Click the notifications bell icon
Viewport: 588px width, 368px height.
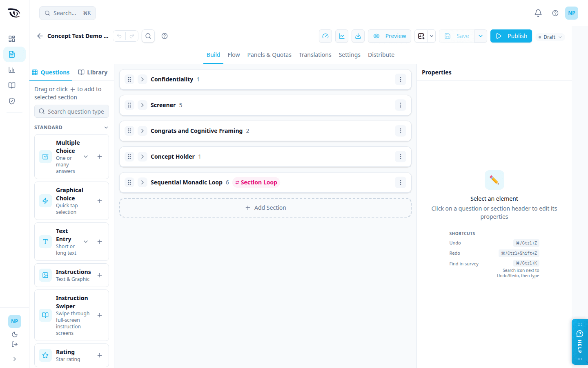(x=538, y=13)
